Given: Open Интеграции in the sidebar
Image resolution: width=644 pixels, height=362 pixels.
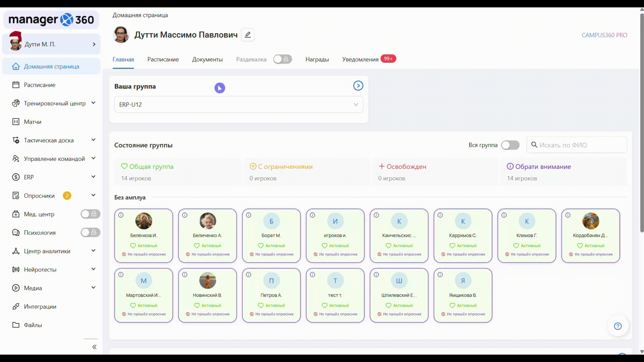Looking at the screenshot, I should point(40,306).
